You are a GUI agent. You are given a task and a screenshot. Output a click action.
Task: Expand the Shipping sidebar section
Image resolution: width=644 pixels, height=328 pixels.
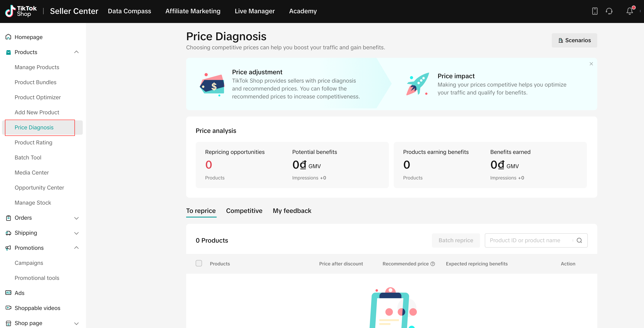[x=76, y=233]
